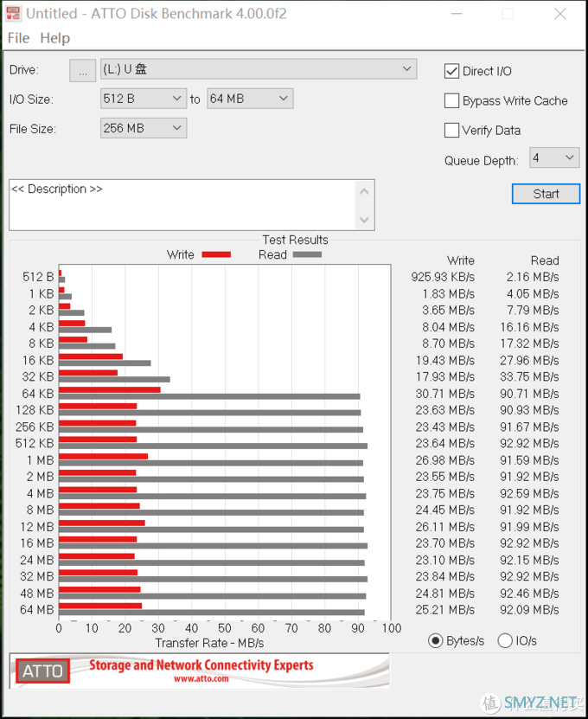Start the benchmark with Start button
Screen dimensions: 588x719
[x=546, y=194]
